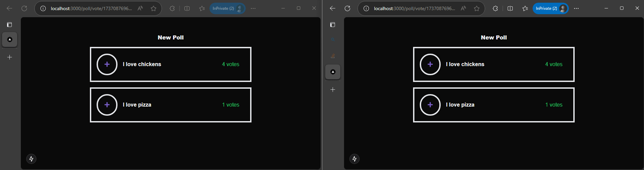Click the 'New Poll' heading in right window

[x=494, y=37]
